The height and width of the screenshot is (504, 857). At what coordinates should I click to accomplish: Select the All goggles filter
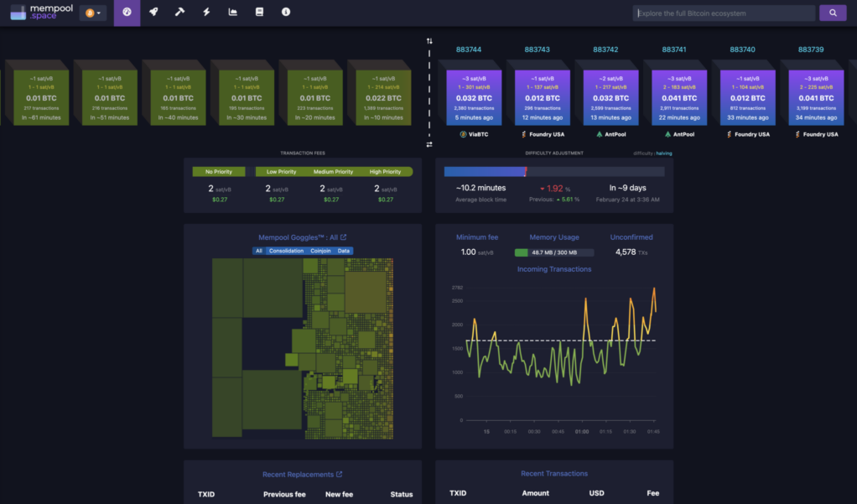[259, 251]
